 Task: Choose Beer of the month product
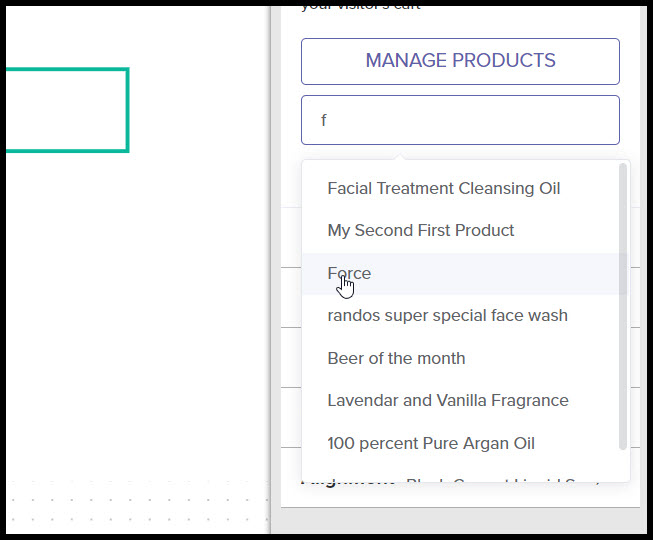[x=396, y=358]
